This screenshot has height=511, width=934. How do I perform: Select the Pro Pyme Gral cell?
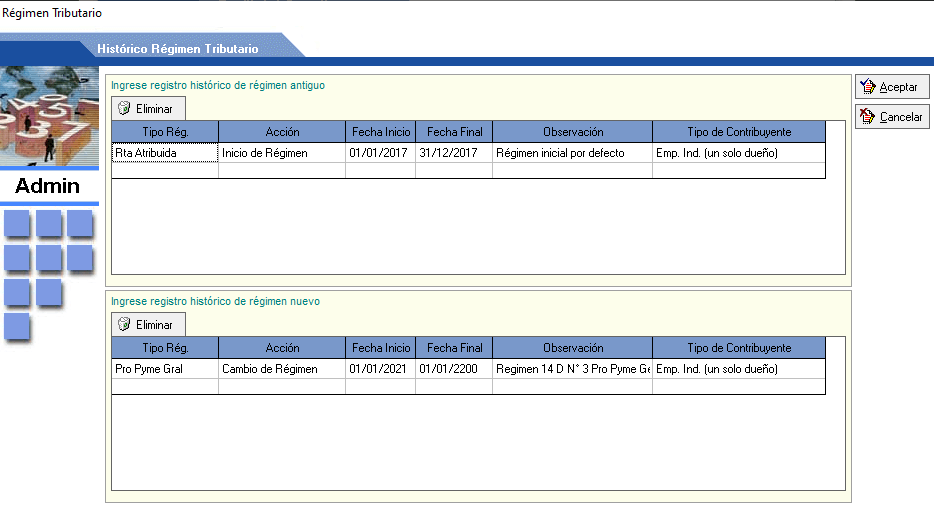pyautogui.click(x=165, y=369)
